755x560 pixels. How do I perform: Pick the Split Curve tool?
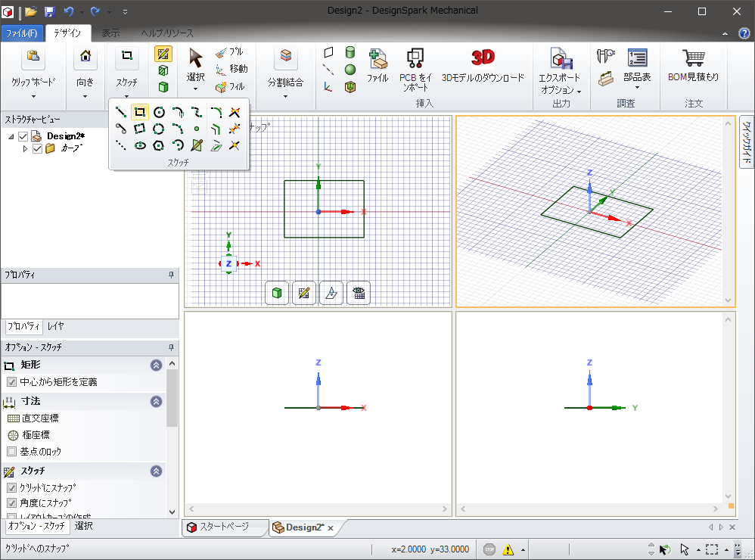tap(235, 129)
